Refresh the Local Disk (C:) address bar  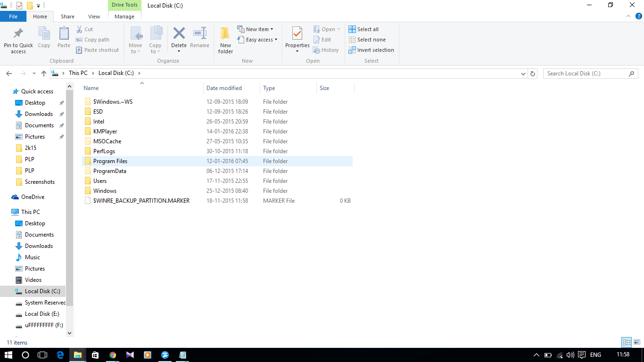coord(533,74)
